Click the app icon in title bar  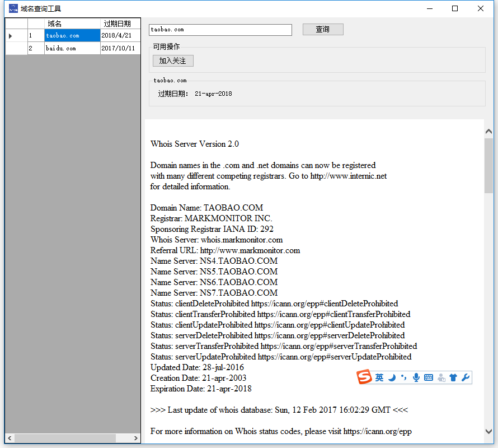coord(13,8)
